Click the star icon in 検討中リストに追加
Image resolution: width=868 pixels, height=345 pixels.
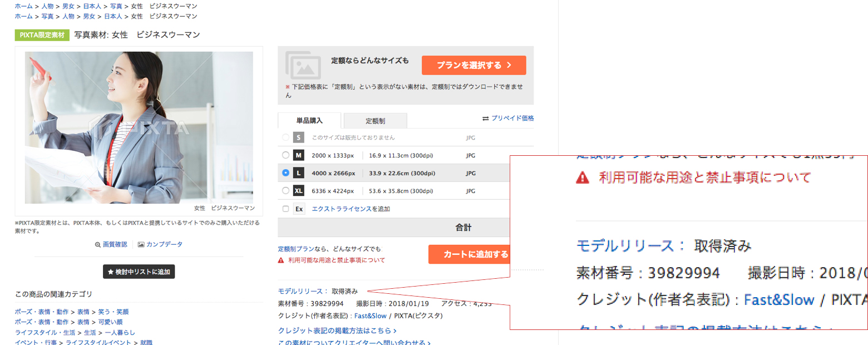coord(111,272)
